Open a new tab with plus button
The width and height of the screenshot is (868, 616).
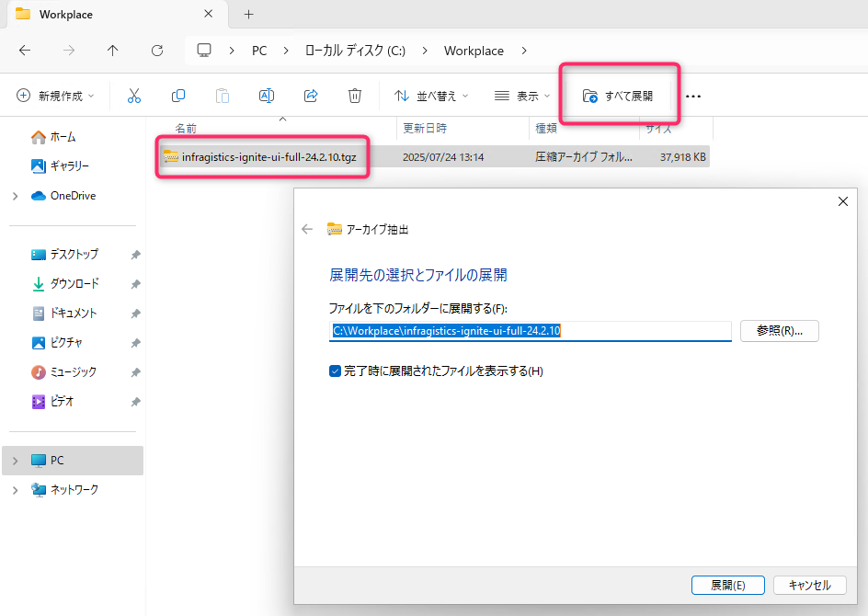click(249, 15)
